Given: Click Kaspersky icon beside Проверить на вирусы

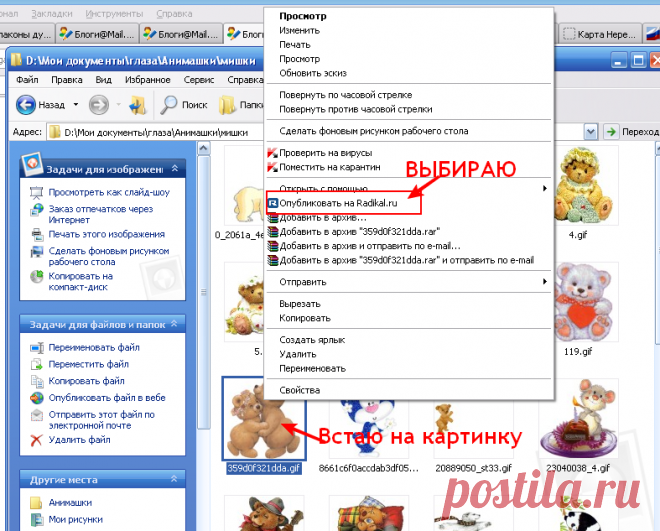Looking at the screenshot, I should [x=273, y=153].
